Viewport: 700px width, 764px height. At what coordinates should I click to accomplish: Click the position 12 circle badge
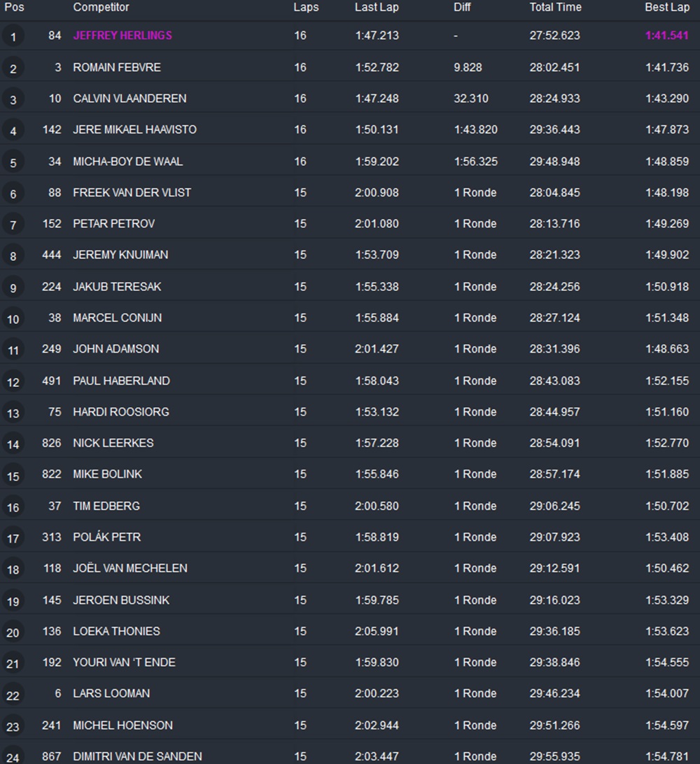[x=13, y=382]
